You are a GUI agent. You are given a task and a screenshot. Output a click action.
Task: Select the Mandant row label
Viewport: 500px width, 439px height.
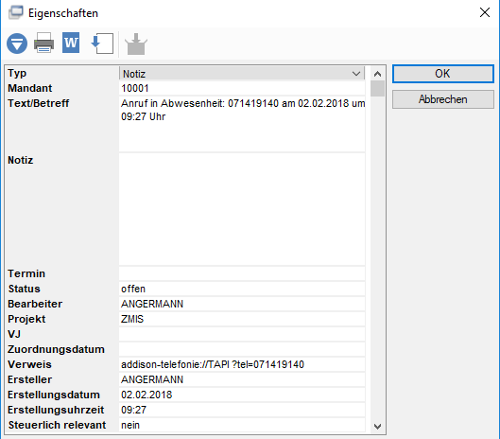tap(30, 88)
